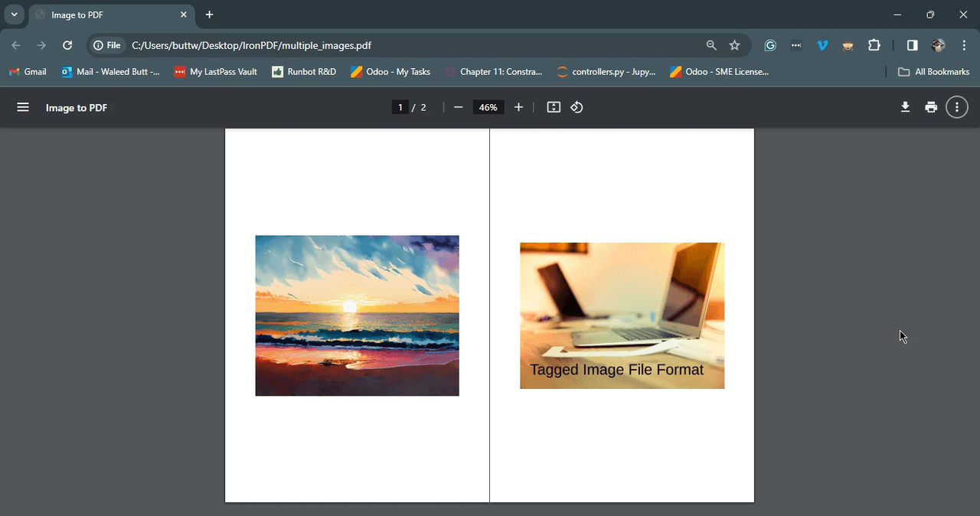Image resolution: width=980 pixels, height=516 pixels.
Task: Open the All Bookmarks folder
Action: point(934,71)
